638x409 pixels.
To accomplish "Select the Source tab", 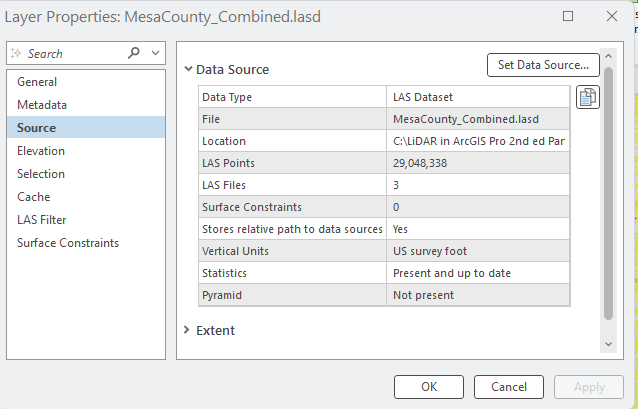I will (x=86, y=128).
